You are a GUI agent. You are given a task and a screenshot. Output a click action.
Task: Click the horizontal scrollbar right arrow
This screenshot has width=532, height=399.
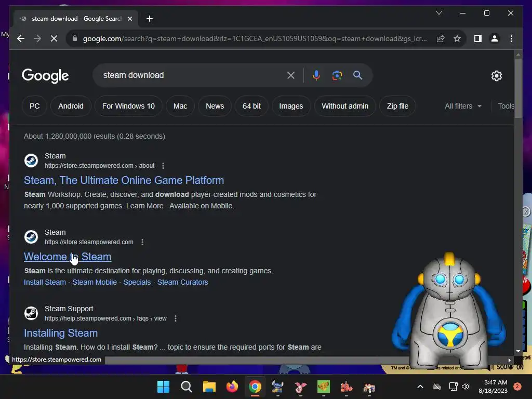(x=509, y=360)
